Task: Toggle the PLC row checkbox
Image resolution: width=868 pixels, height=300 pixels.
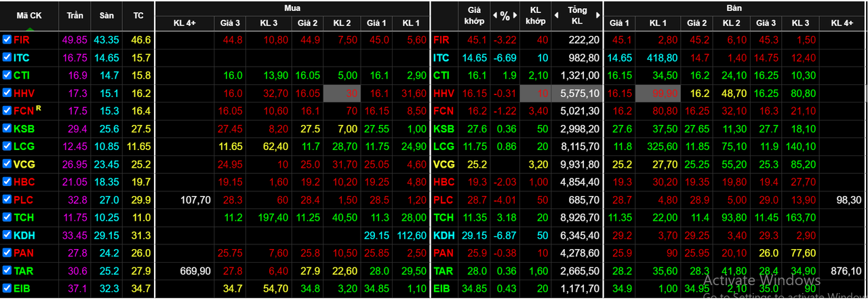Action: coord(7,200)
